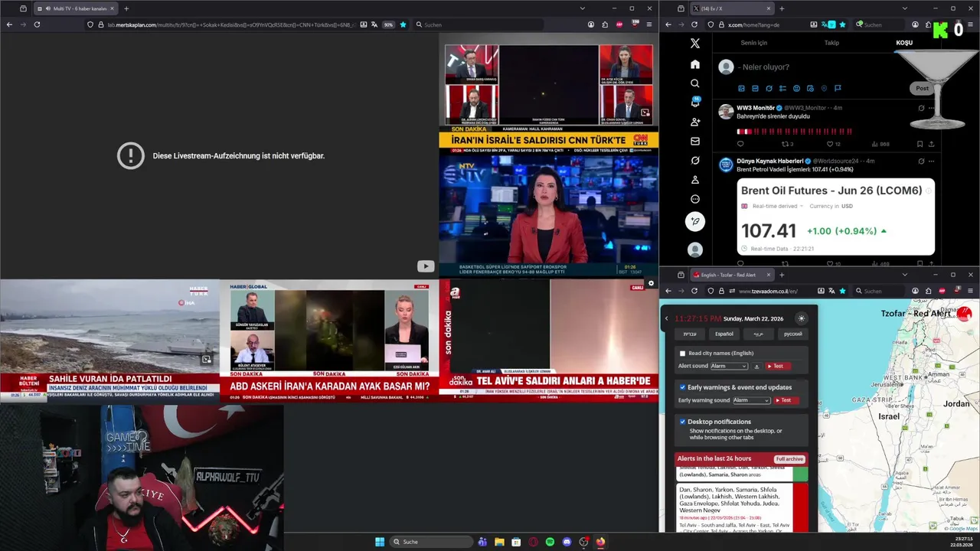Open X Messages envelope icon
Viewport: 980px width, 551px height.
coord(695,141)
